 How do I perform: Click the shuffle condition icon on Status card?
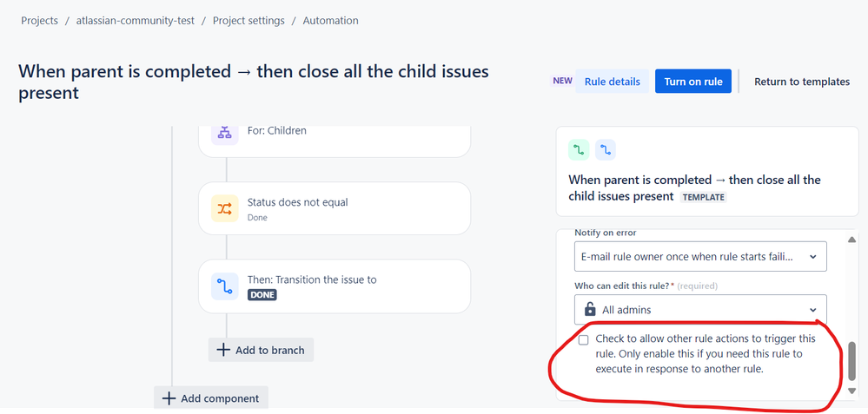point(224,208)
